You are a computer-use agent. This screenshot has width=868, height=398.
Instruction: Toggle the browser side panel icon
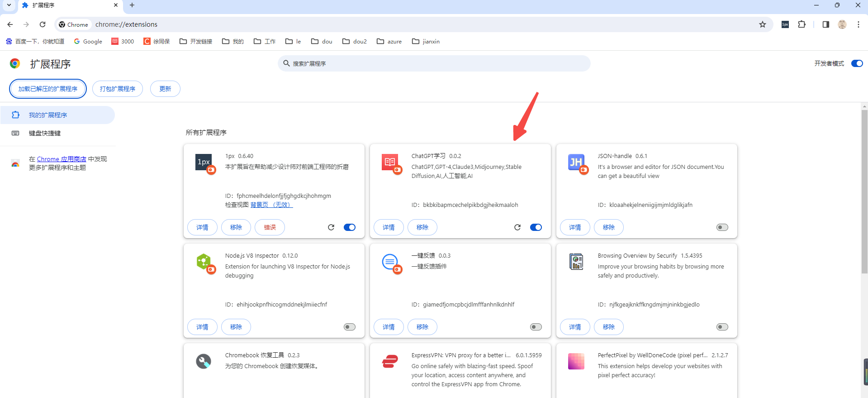(x=826, y=24)
